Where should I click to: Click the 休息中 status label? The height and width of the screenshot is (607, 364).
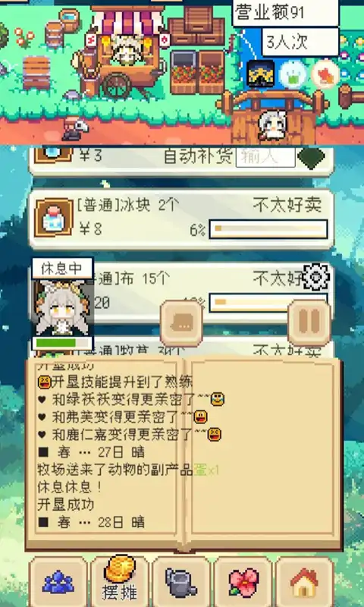tap(62, 269)
